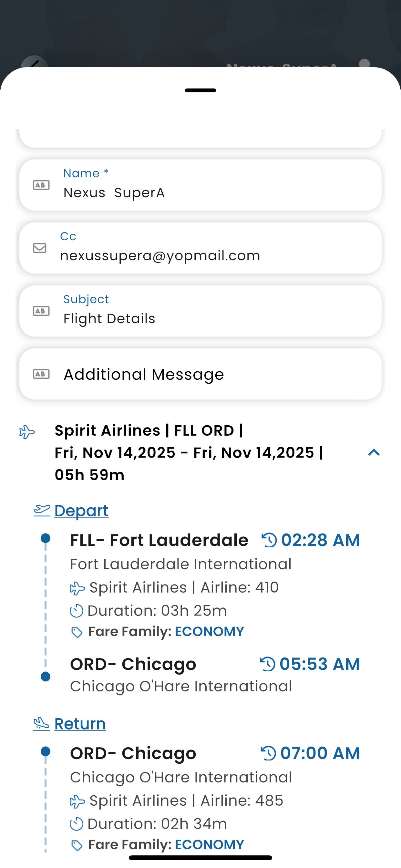Click the tag icon beside depart Fare Family
Image resolution: width=401 pixels, height=868 pixels.
77,632
